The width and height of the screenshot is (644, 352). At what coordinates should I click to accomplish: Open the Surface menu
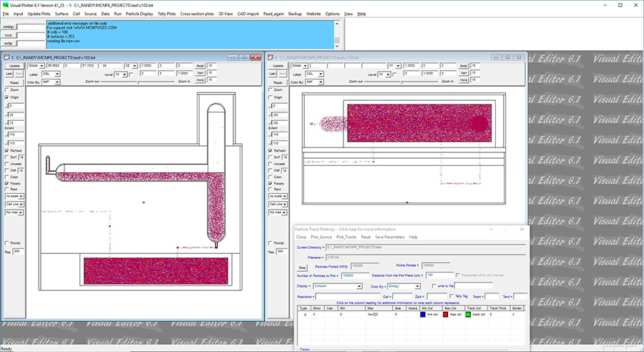[62, 14]
